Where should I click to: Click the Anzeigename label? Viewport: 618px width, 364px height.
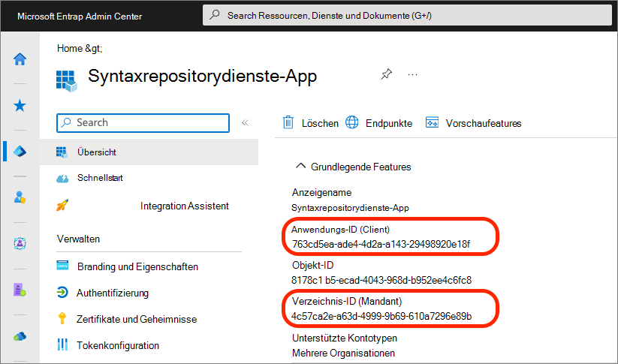[x=321, y=193]
